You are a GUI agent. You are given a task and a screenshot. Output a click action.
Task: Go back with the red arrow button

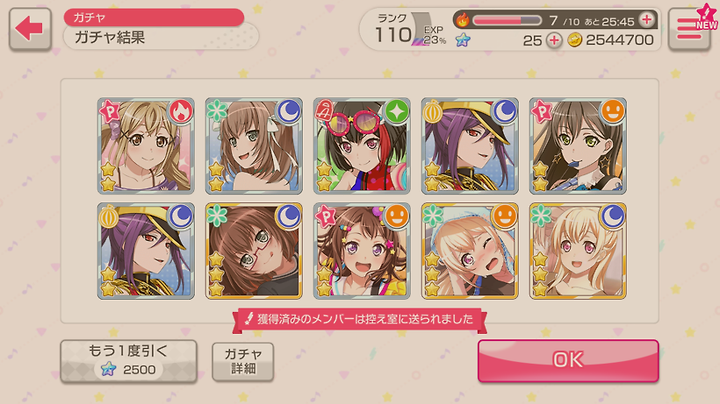click(x=30, y=28)
